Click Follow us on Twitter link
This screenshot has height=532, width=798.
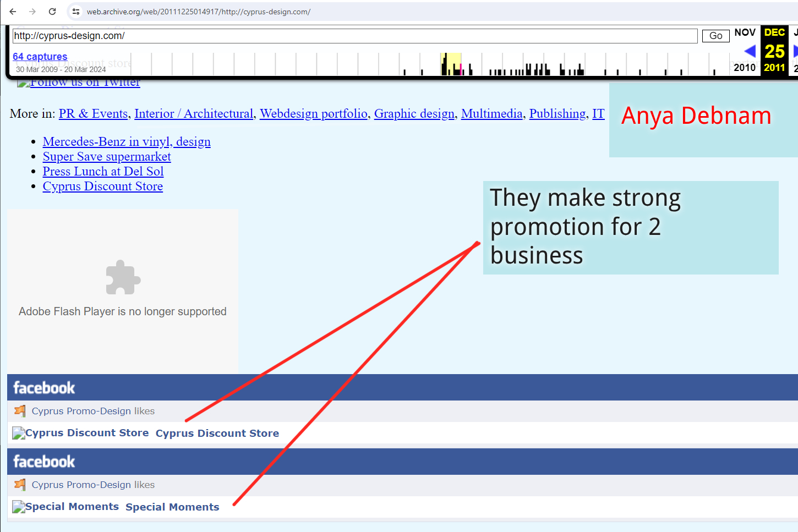tap(85, 83)
